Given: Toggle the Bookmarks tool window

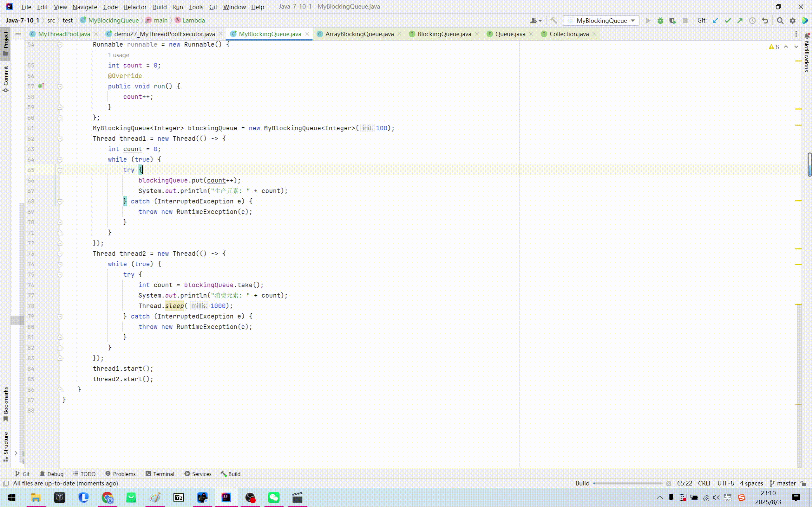Looking at the screenshot, I should tap(6, 403).
